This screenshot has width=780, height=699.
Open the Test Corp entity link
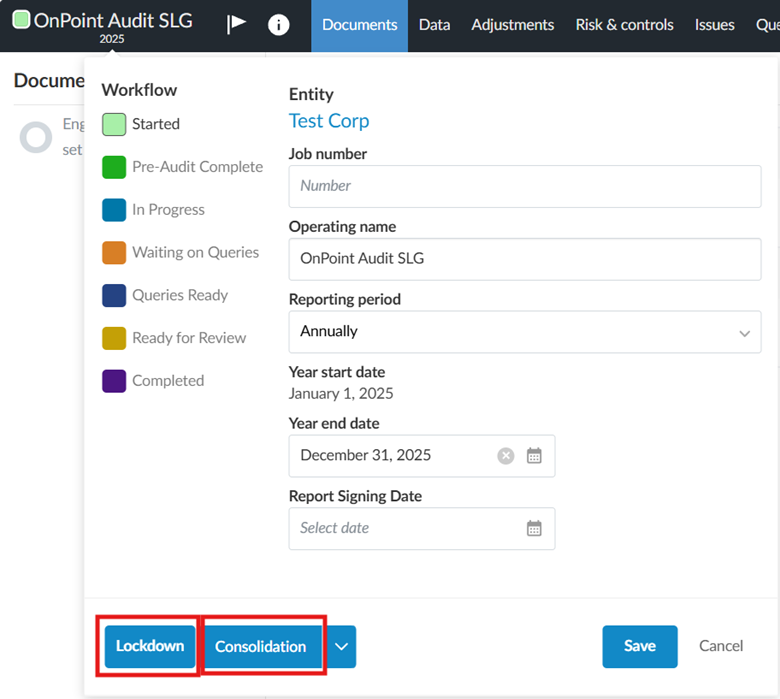(x=329, y=121)
